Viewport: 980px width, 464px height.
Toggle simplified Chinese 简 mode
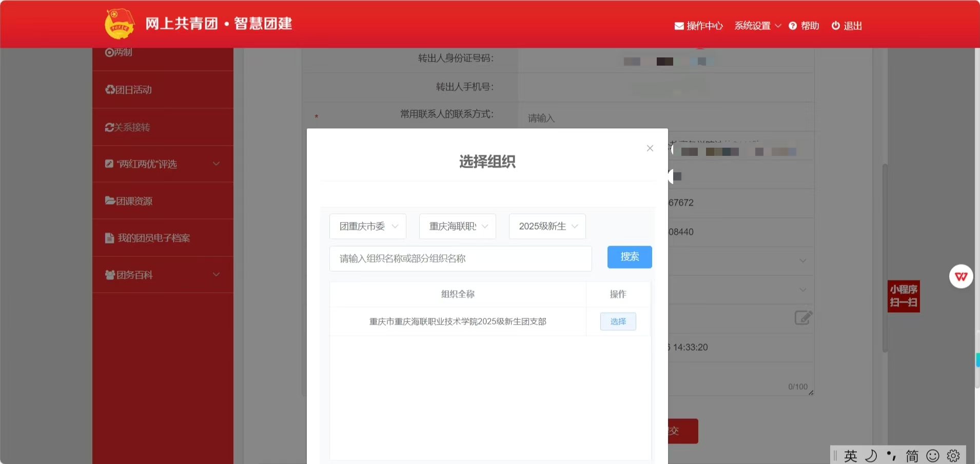pyautogui.click(x=912, y=455)
